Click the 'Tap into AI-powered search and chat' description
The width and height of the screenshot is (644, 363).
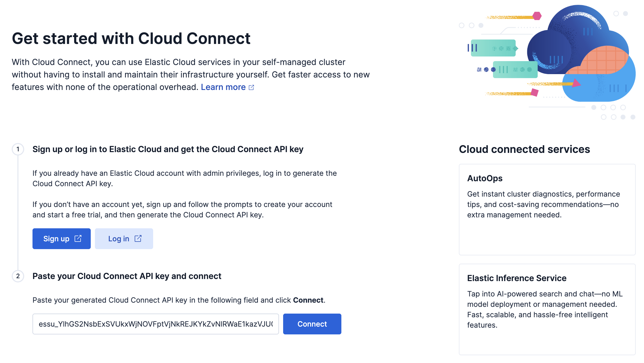pyautogui.click(x=545, y=309)
